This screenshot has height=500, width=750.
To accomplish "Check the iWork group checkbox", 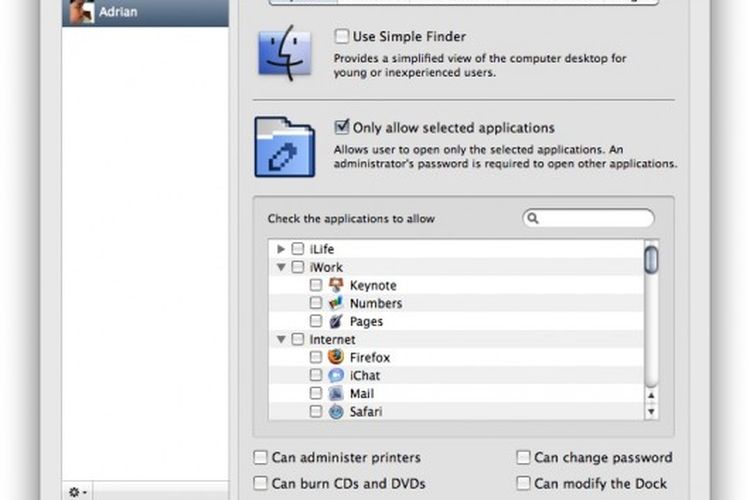I will 298,267.
